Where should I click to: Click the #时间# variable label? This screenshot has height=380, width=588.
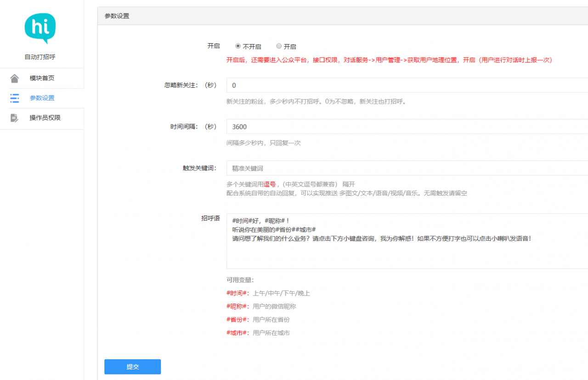click(238, 293)
